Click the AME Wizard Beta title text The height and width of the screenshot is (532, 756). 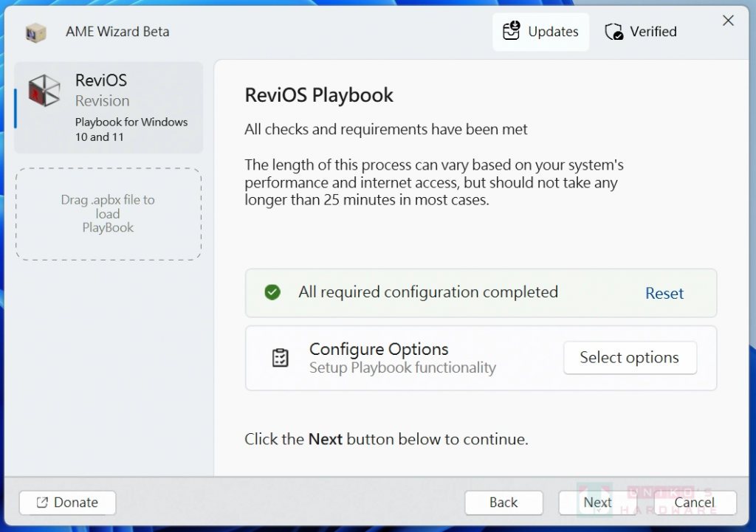(117, 32)
